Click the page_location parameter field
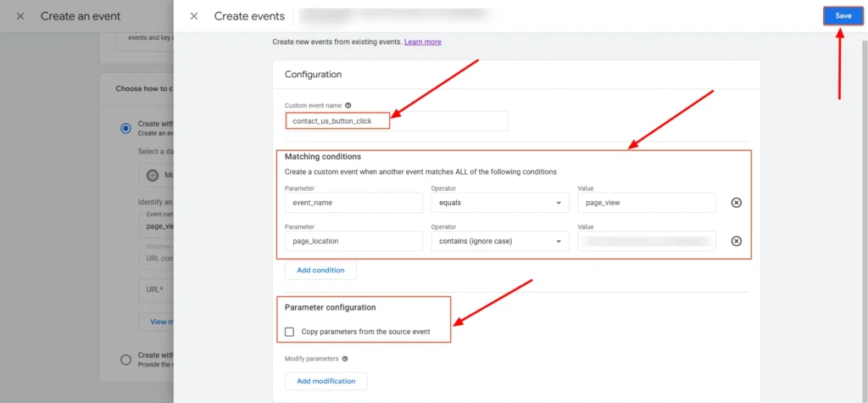 [x=353, y=241]
